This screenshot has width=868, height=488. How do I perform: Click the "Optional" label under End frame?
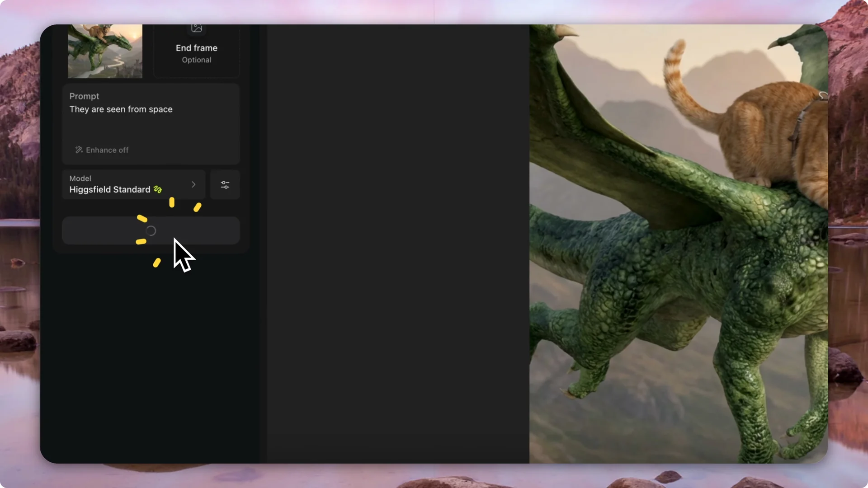[x=196, y=60]
